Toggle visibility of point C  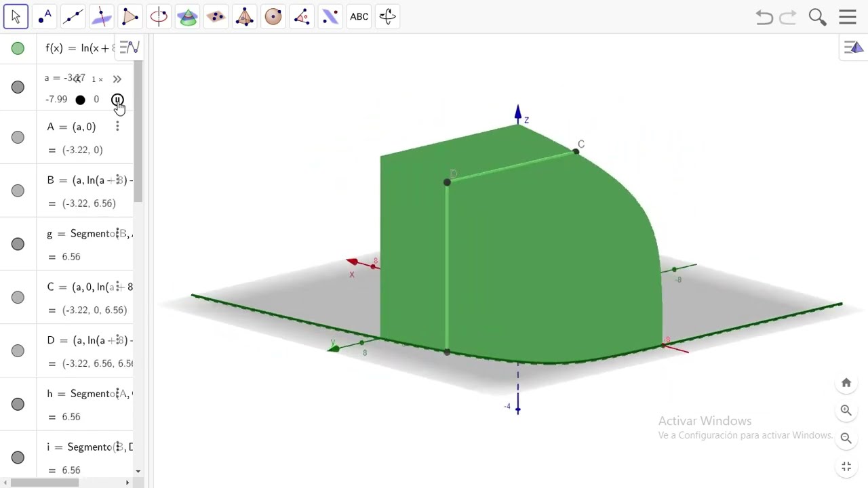[x=18, y=298]
